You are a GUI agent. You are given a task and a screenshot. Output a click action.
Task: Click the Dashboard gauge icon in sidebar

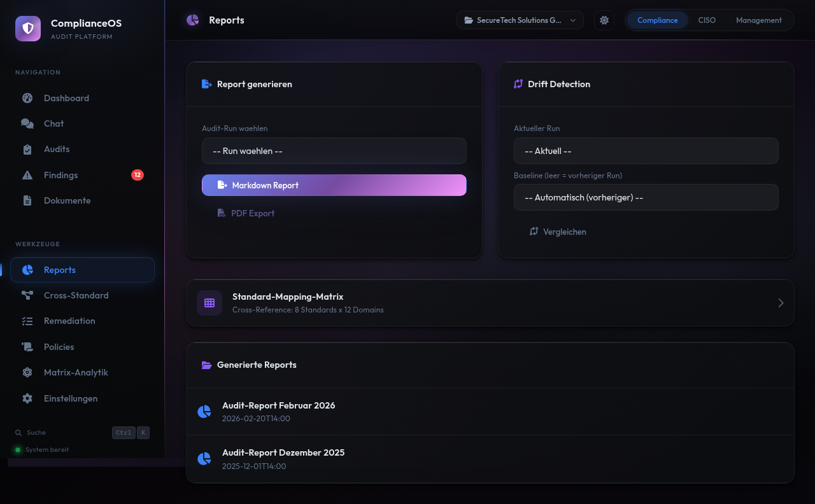[27, 98]
